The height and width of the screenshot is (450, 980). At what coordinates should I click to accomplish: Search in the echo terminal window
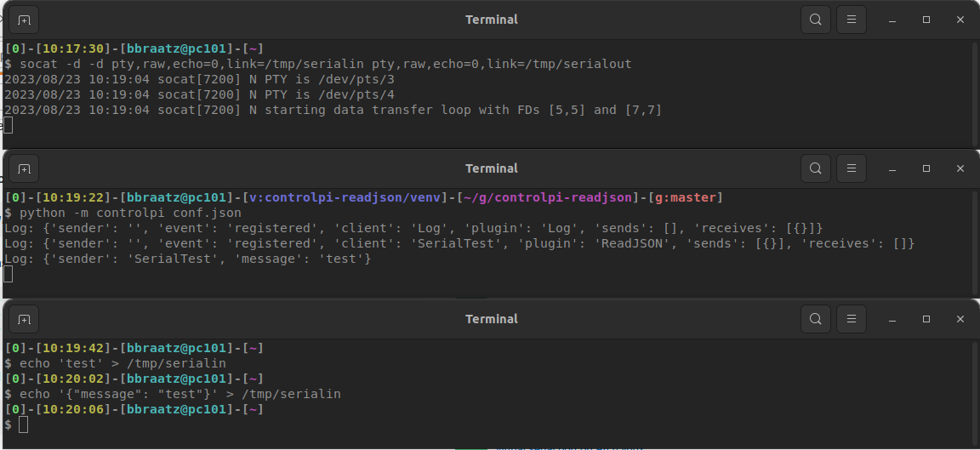[815, 319]
